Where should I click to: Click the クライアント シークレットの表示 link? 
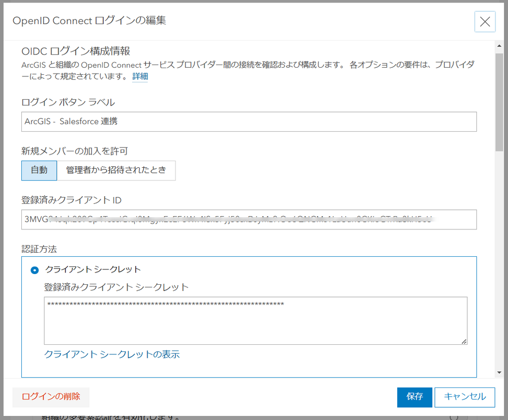(x=112, y=354)
